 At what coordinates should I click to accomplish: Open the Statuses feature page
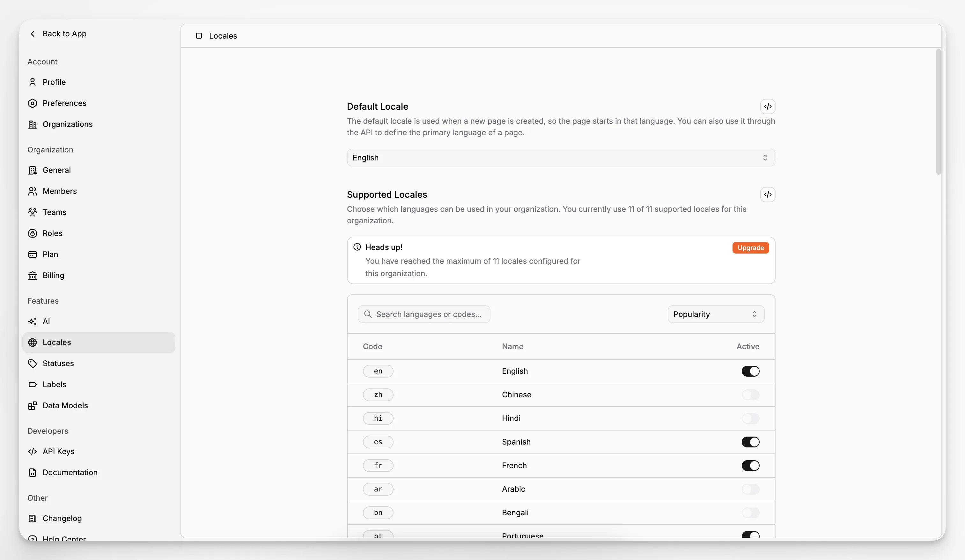point(99,364)
